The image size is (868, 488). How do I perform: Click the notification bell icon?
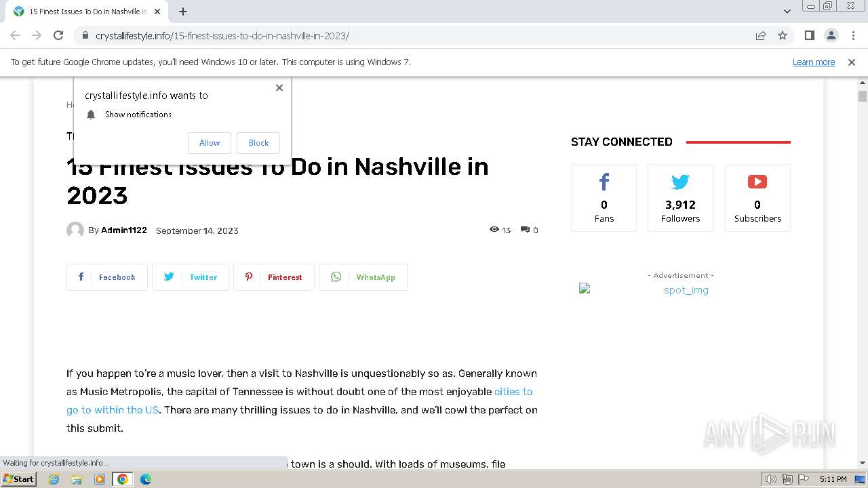91,115
